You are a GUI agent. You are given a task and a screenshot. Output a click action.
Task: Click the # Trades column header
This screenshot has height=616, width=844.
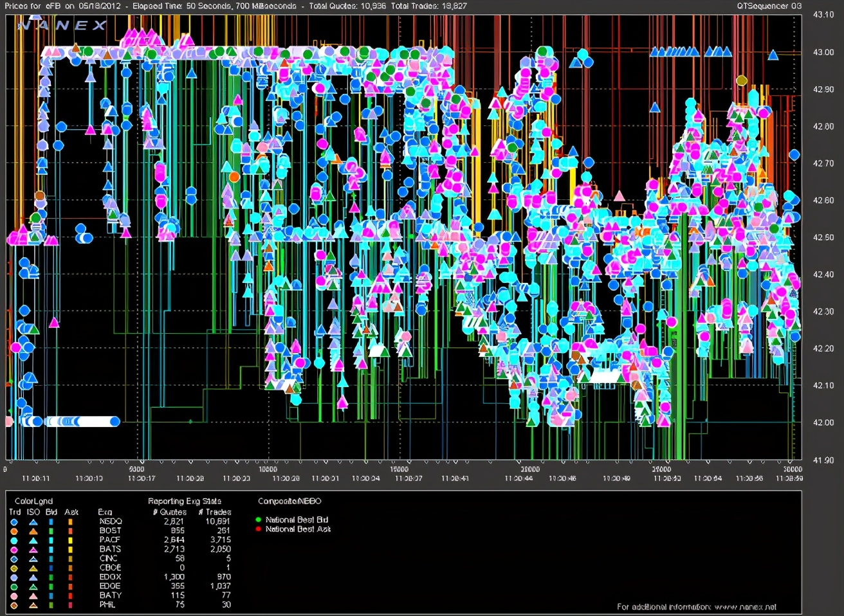(214, 512)
